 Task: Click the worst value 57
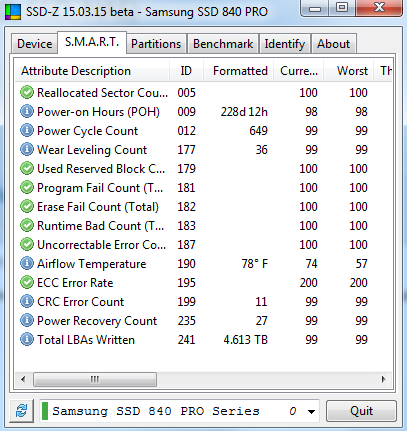361,264
